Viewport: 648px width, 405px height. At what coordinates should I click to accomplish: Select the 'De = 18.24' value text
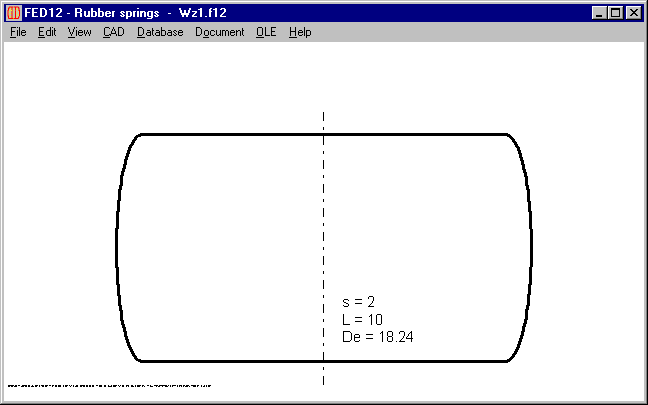[377, 337]
